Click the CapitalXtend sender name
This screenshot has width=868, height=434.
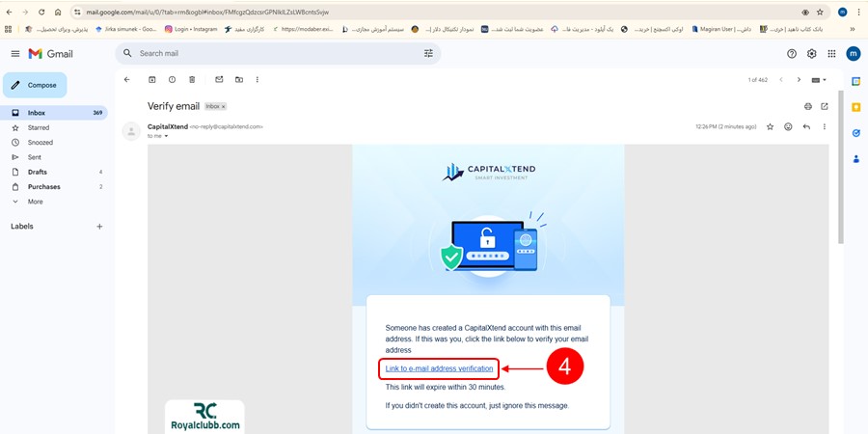(x=168, y=126)
